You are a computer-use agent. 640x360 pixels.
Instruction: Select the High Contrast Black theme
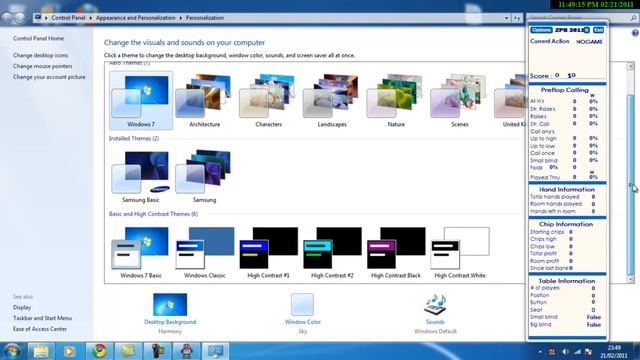coord(396,252)
